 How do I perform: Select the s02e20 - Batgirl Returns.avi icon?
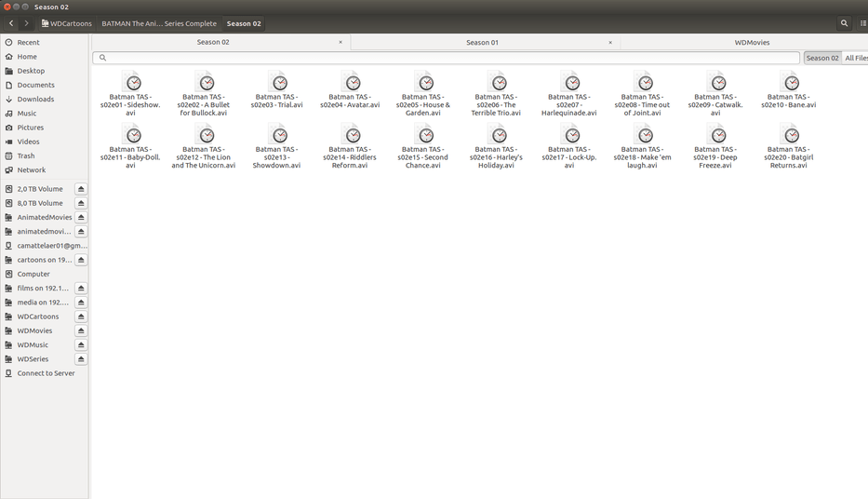tap(789, 134)
